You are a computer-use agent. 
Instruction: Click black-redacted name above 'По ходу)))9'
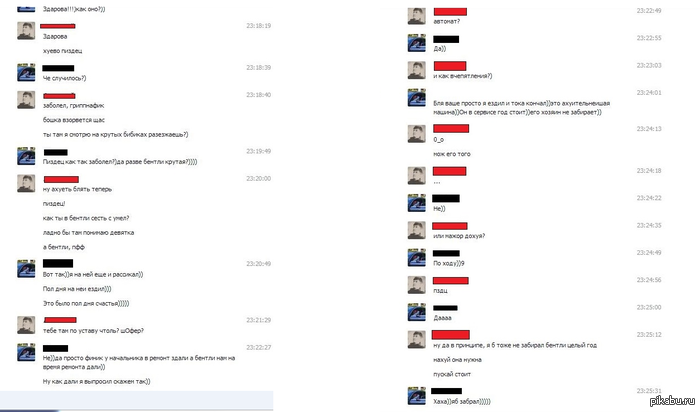(446, 253)
